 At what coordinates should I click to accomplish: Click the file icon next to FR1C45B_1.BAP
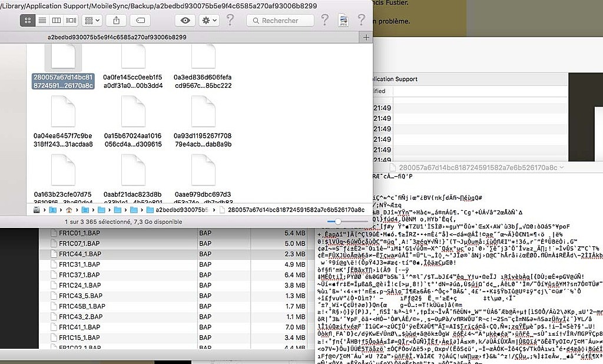(x=54, y=306)
